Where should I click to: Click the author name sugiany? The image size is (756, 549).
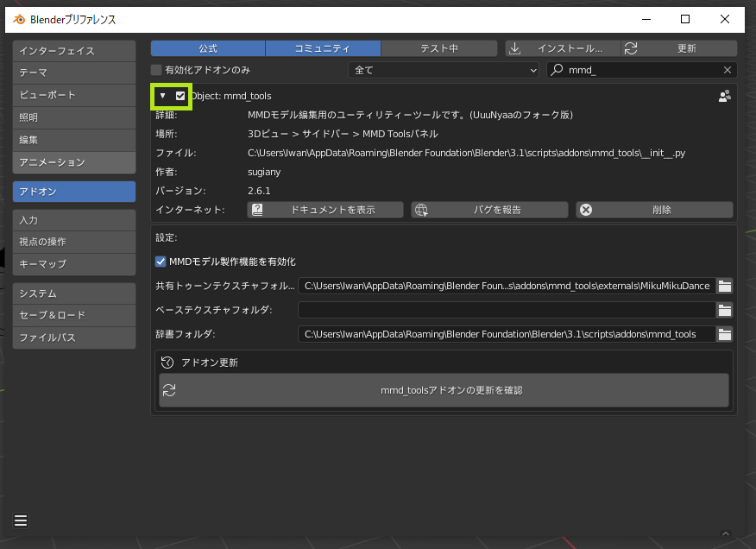(264, 173)
